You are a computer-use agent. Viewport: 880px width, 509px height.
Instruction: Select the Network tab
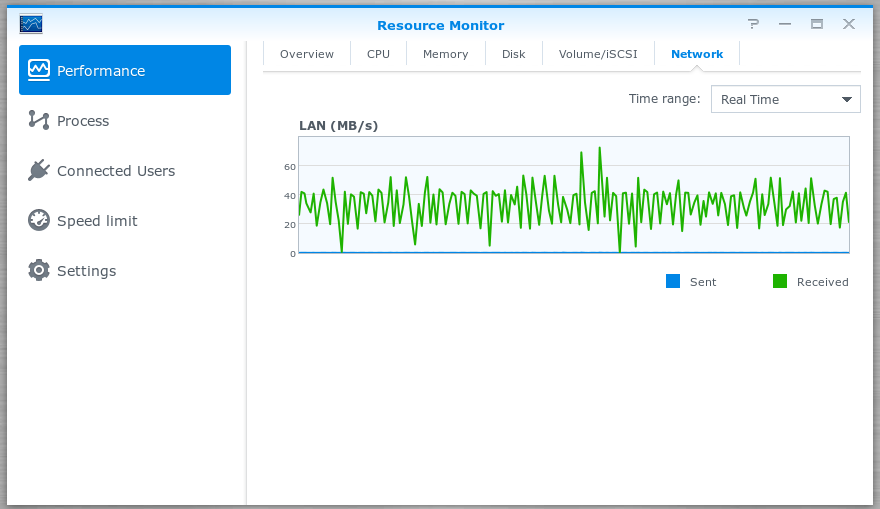click(697, 54)
